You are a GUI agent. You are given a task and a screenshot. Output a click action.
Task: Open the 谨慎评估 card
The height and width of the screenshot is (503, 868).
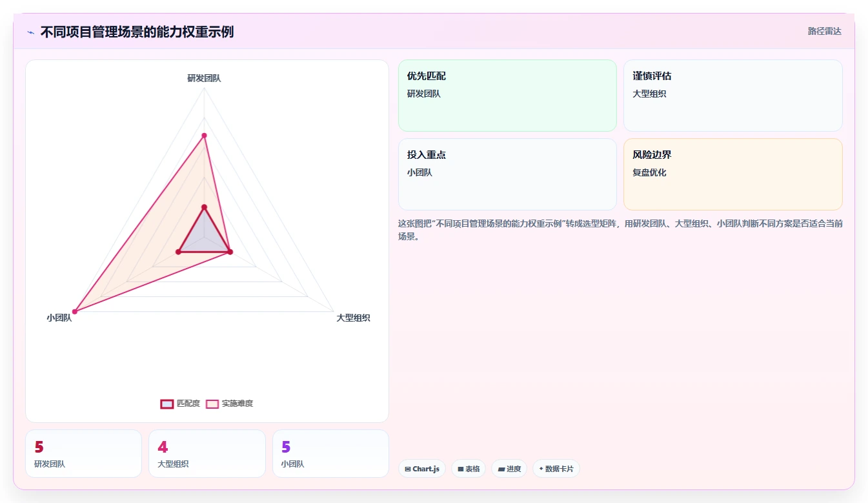tap(733, 96)
